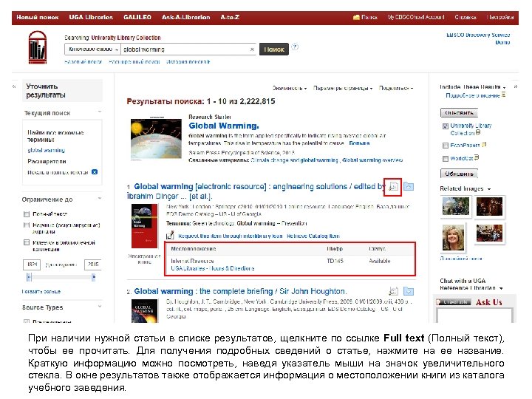
Task: Click info icon next to WorldCat
Action: 477,157
